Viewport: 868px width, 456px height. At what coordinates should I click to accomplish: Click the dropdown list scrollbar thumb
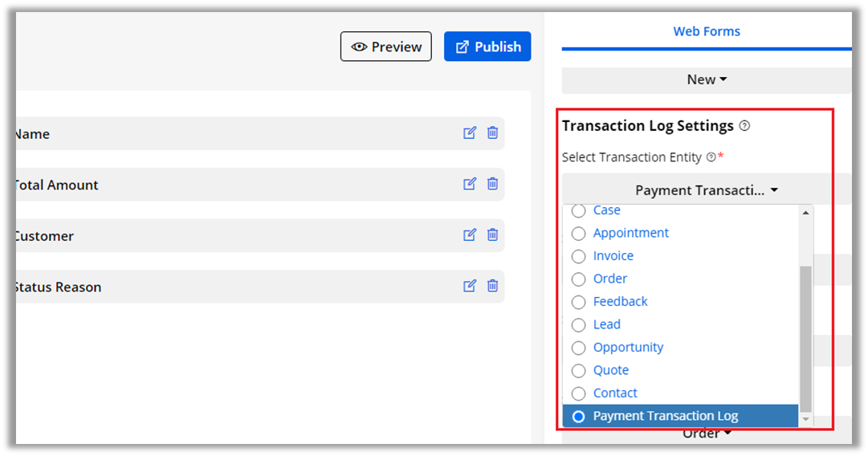click(x=805, y=337)
